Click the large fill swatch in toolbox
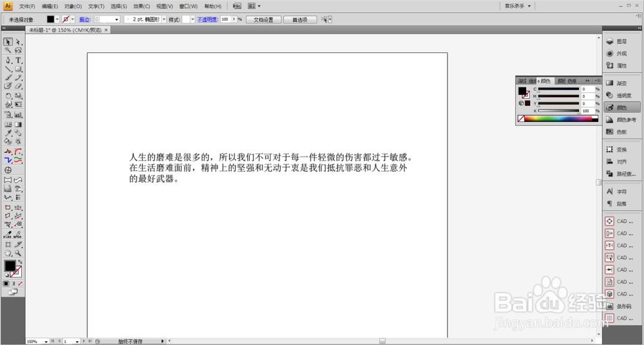Image resolution: width=644 pixels, height=345 pixels. [x=10, y=266]
